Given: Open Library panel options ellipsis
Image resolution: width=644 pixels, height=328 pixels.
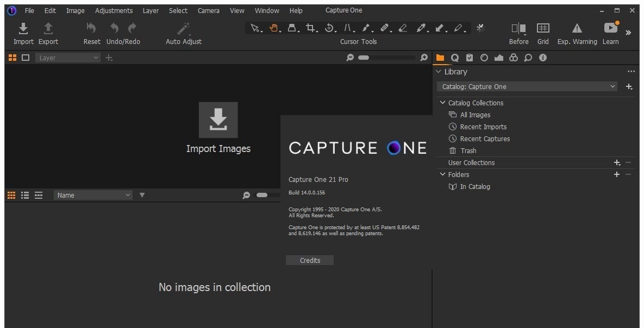Looking at the screenshot, I should coord(632,72).
